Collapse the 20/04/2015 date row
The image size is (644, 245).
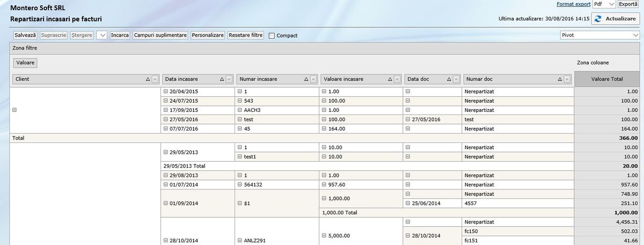166,92
